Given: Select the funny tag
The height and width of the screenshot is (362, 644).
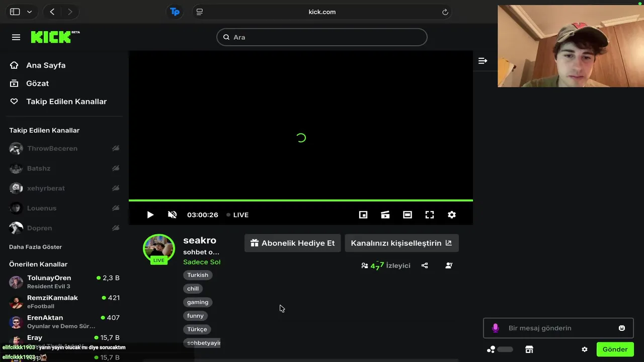Looking at the screenshot, I should [195, 316].
